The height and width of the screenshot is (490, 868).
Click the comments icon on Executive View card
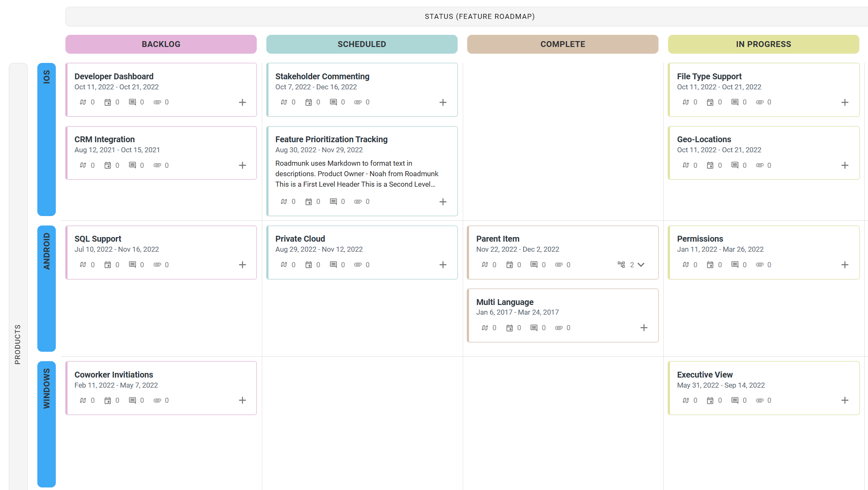pyautogui.click(x=735, y=400)
